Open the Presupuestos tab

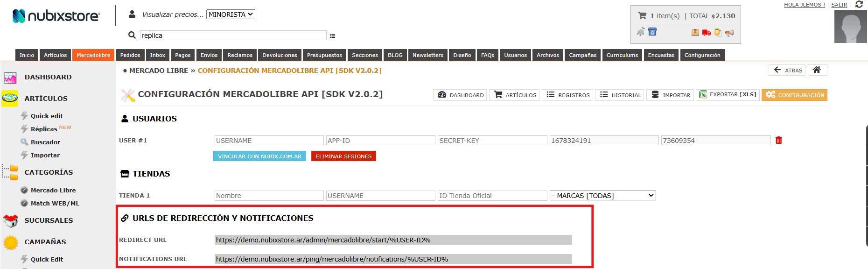[x=325, y=55]
